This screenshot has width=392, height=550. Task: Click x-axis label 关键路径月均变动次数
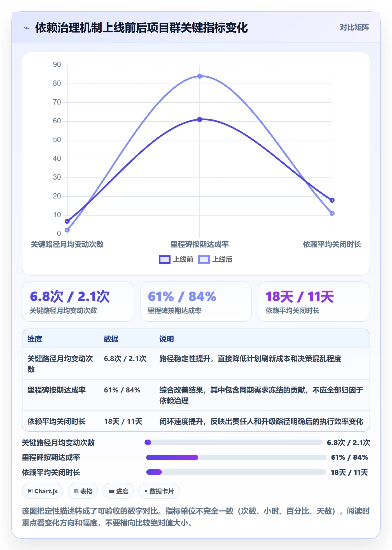(x=67, y=244)
